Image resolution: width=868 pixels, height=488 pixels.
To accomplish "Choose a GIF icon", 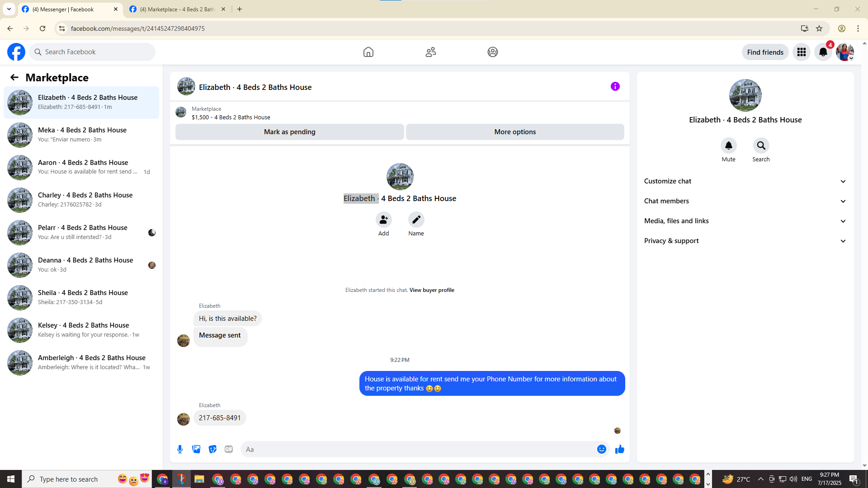I will click(x=229, y=449).
